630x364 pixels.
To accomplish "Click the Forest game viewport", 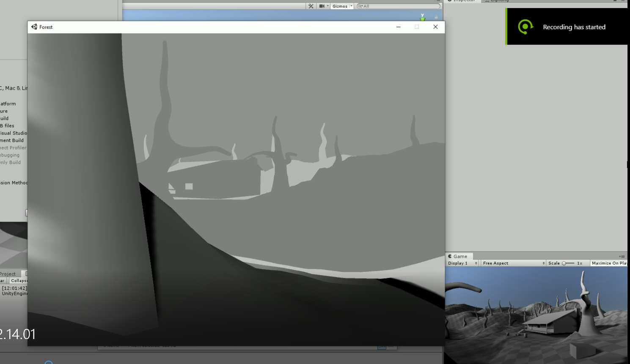I will pos(236,189).
